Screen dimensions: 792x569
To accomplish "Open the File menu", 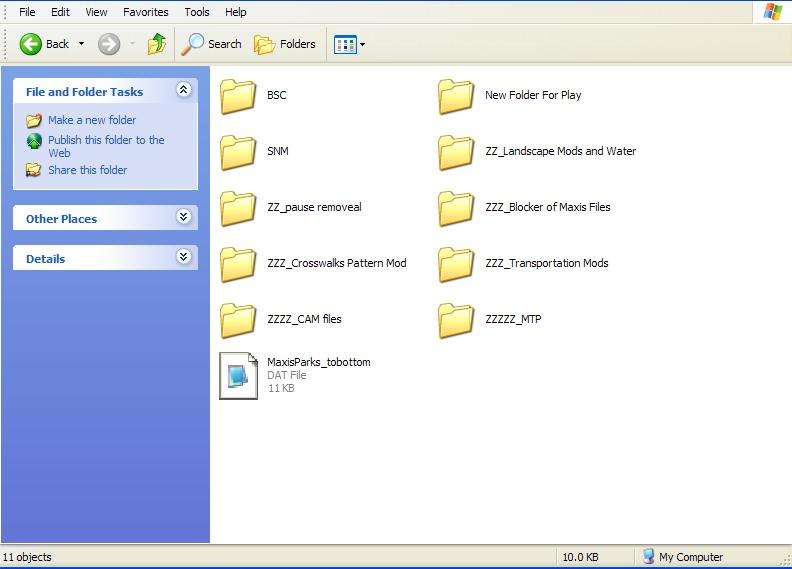I will pos(27,12).
